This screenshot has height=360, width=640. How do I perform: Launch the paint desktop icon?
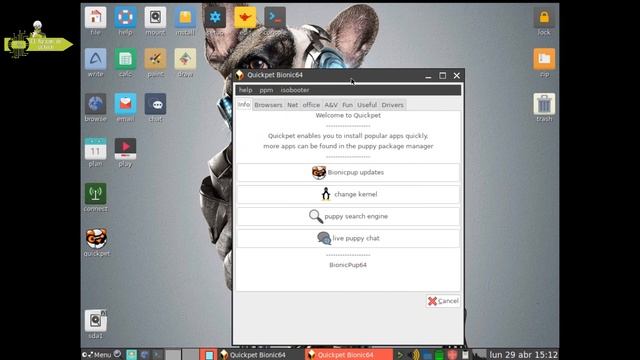(155, 59)
